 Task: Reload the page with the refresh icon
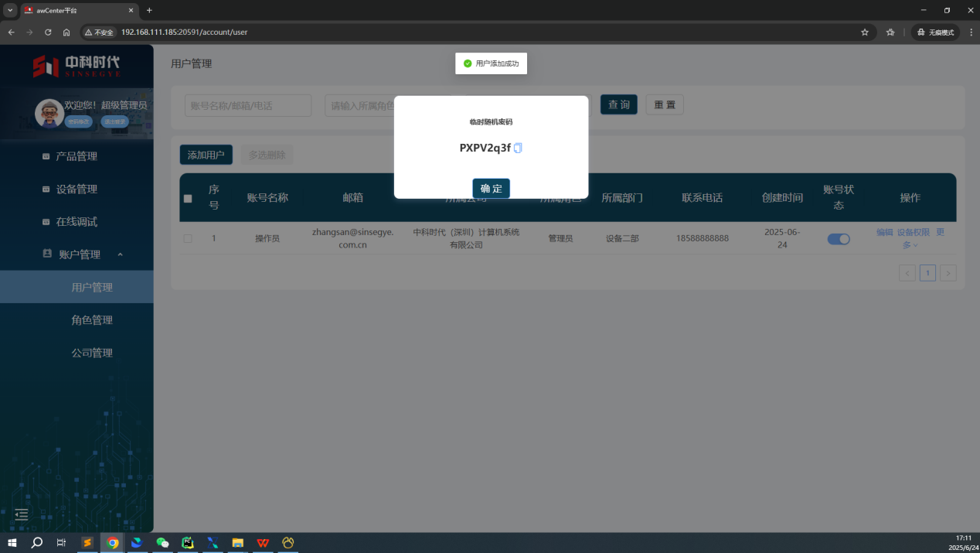(x=48, y=32)
